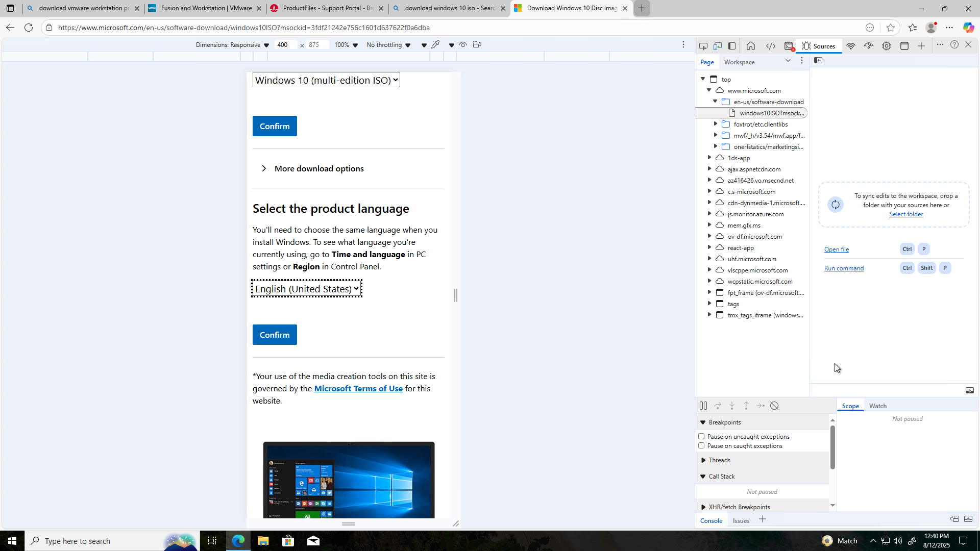Click the eyedropper icon in device toolbar

(435, 45)
